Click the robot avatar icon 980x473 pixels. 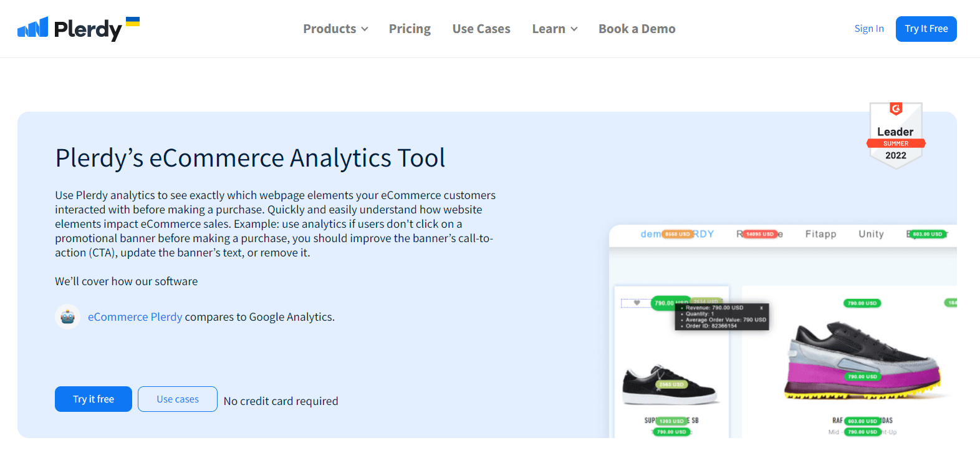coord(67,317)
